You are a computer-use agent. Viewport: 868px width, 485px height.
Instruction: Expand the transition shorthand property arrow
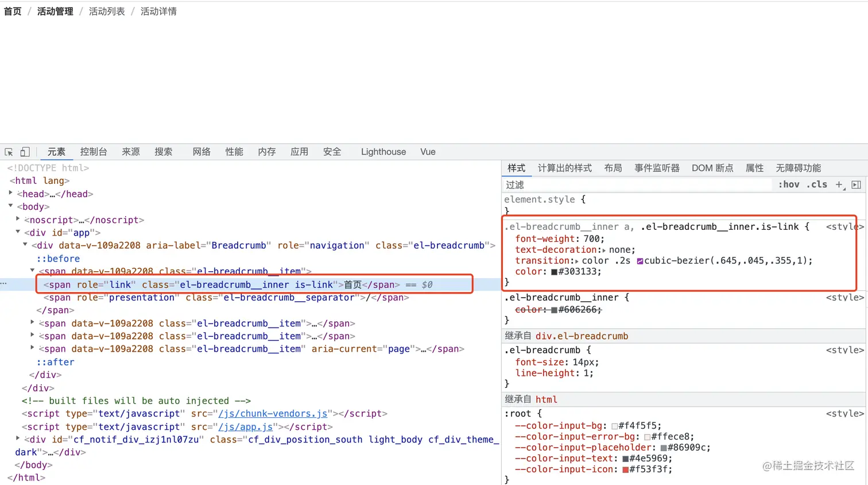pyautogui.click(x=577, y=261)
